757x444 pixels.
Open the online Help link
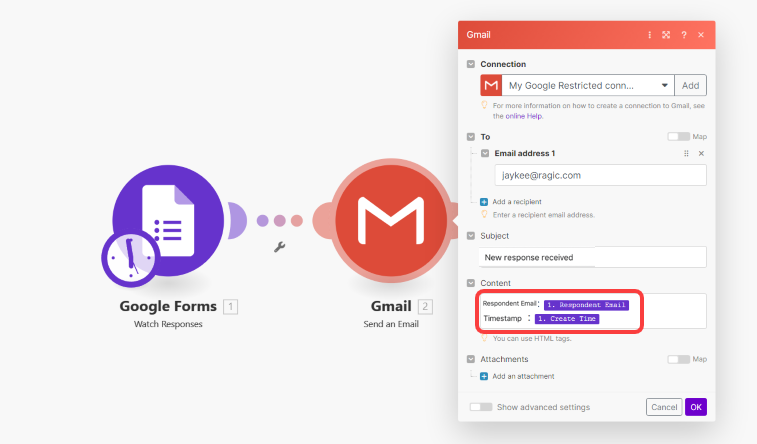(x=524, y=116)
